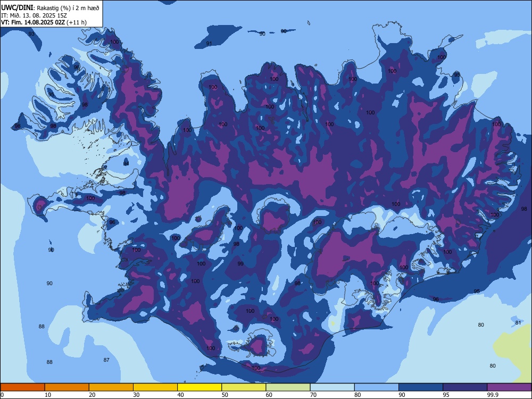Click the '40' legend scale label

180,395
